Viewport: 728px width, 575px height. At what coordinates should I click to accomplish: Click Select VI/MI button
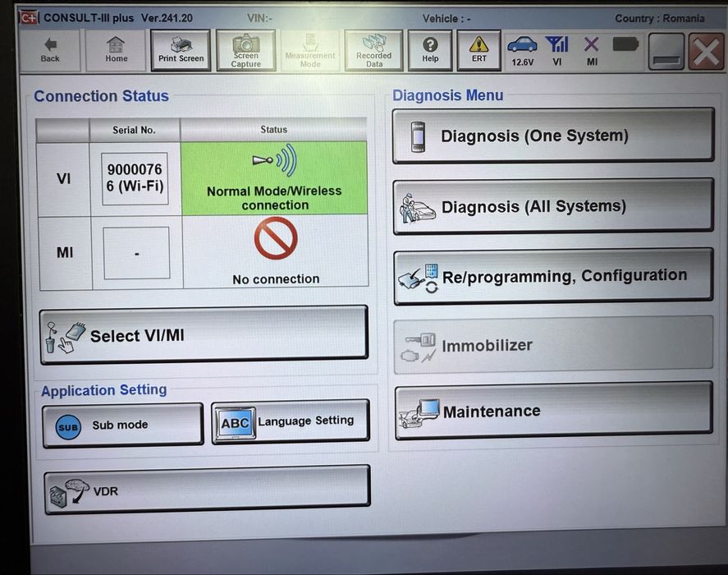pos(204,334)
